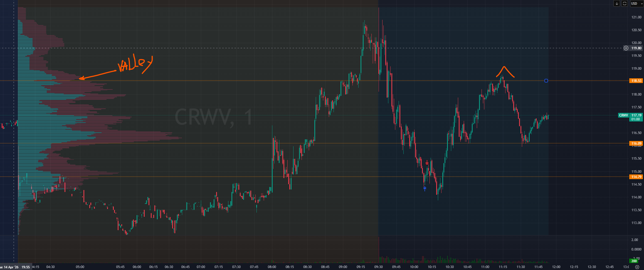
Task: Click the down arrow button at top right
Action: [617, 4]
